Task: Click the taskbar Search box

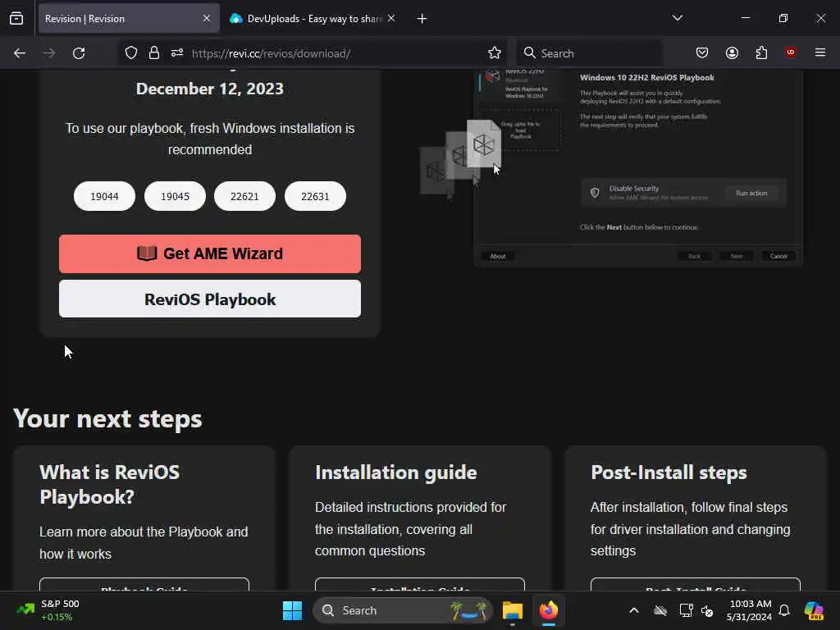Action: pyautogui.click(x=402, y=610)
